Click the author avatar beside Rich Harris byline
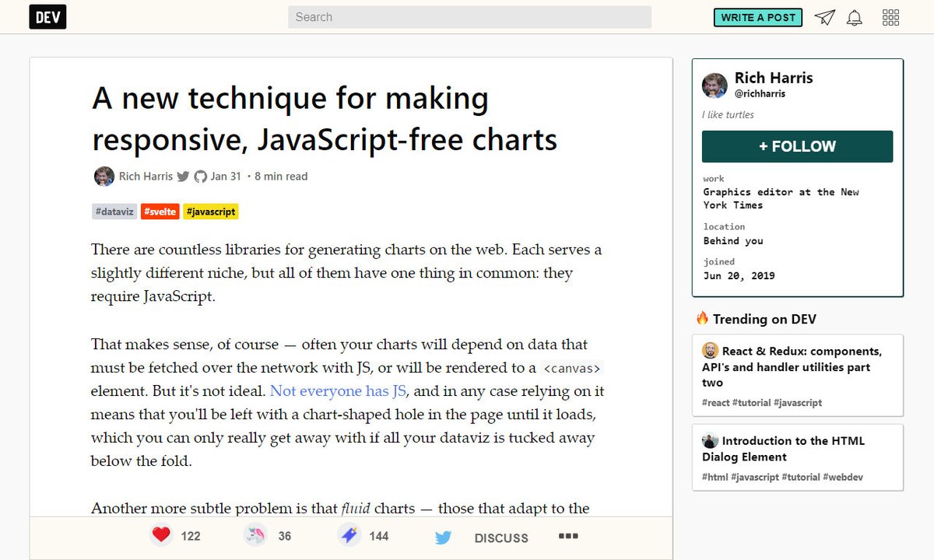The image size is (934, 560). [104, 177]
